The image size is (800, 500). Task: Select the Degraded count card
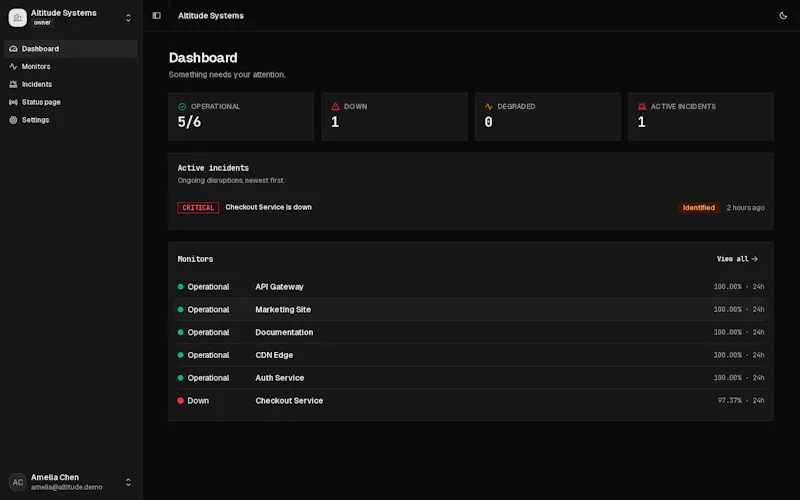(547, 117)
